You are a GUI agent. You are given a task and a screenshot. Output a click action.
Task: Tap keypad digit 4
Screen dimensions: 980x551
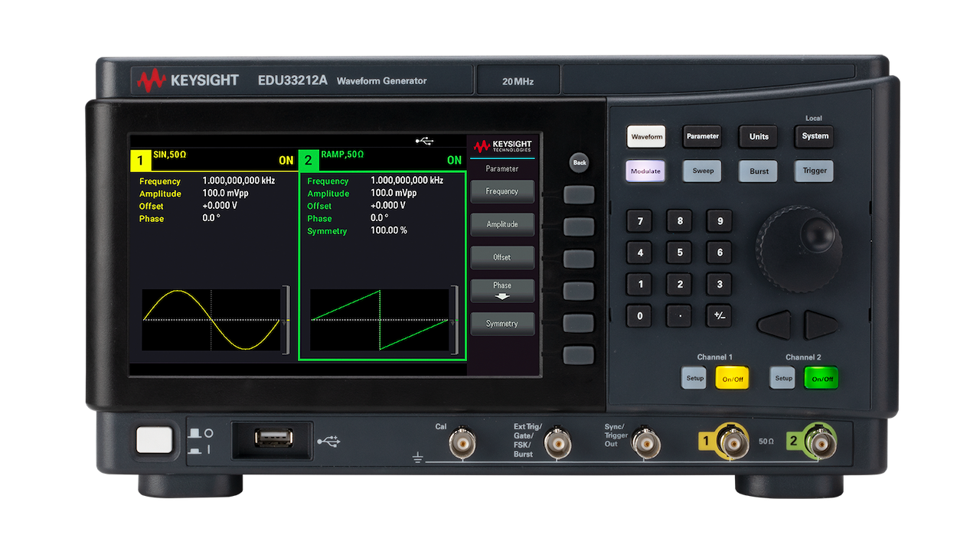(x=640, y=253)
